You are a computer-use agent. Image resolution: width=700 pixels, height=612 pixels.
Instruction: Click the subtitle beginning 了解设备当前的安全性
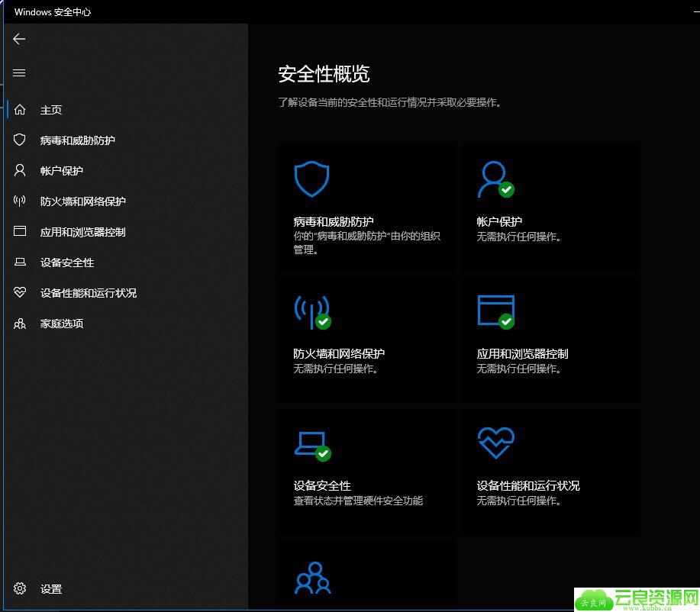click(x=390, y=103)
